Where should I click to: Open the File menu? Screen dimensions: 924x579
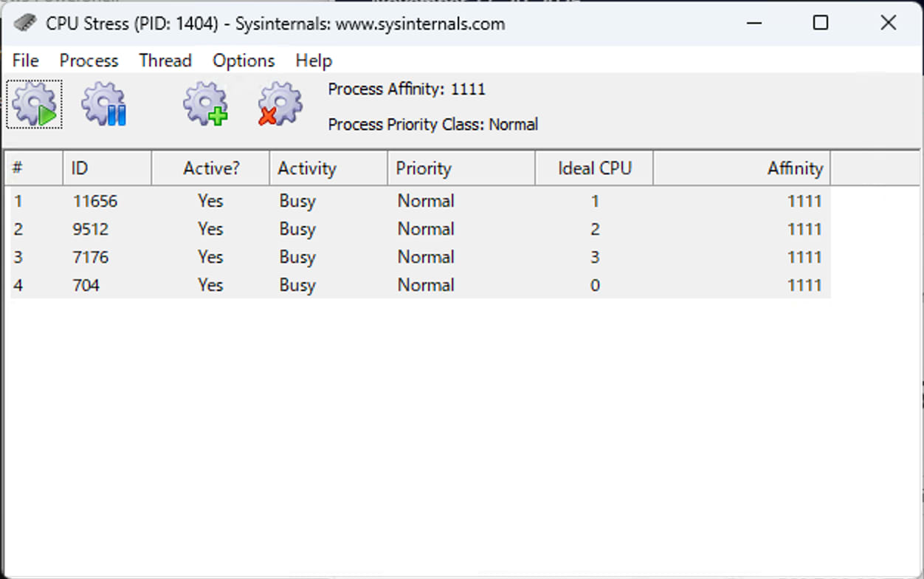pyautogui.click(x=26, y=61)
